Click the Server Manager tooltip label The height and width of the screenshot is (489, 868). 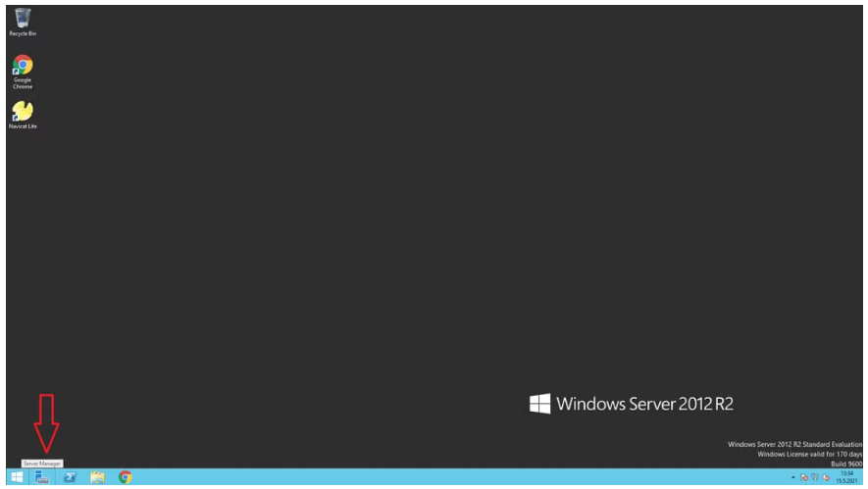coord(42,464)
